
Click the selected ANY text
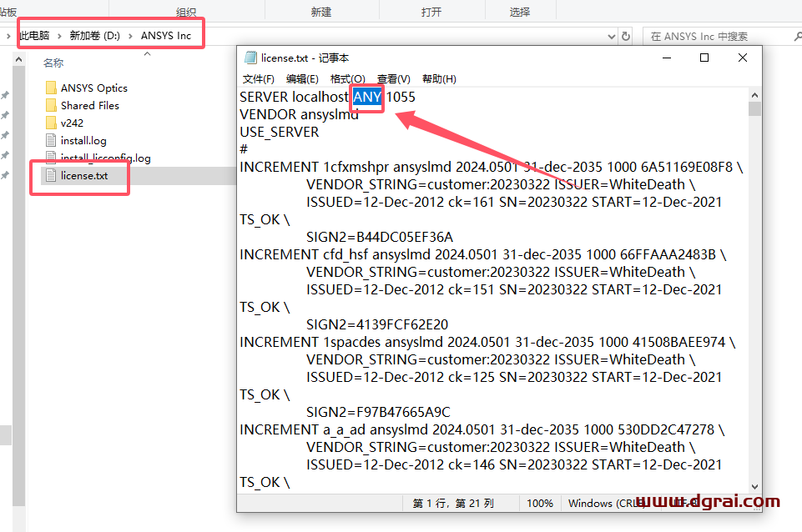coord(367,97)
